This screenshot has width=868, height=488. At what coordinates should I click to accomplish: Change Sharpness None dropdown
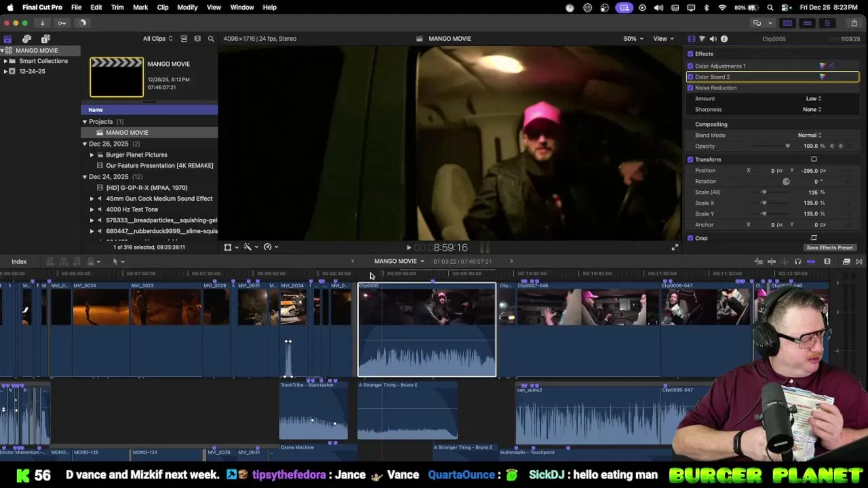tap(812, 109)
